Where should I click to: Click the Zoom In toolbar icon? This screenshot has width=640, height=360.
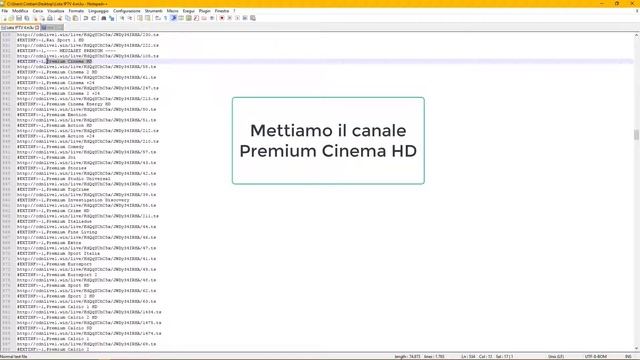pyautogui.click(x=122, y=18)
